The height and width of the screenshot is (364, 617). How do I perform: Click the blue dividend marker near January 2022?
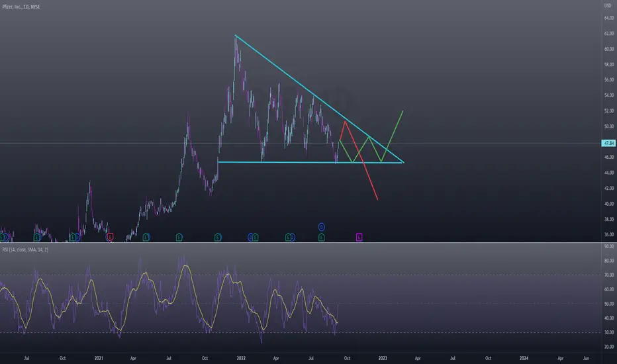(250, 237)
